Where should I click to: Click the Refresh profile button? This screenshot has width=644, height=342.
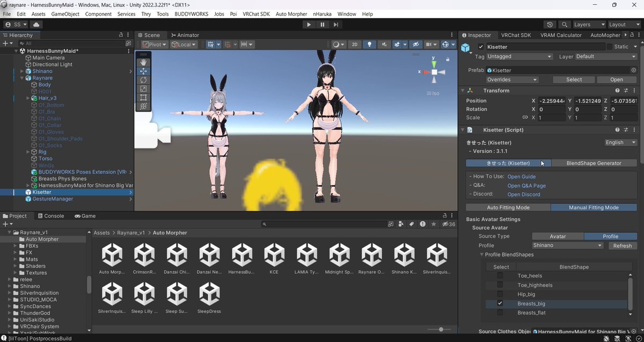[623, 245]
